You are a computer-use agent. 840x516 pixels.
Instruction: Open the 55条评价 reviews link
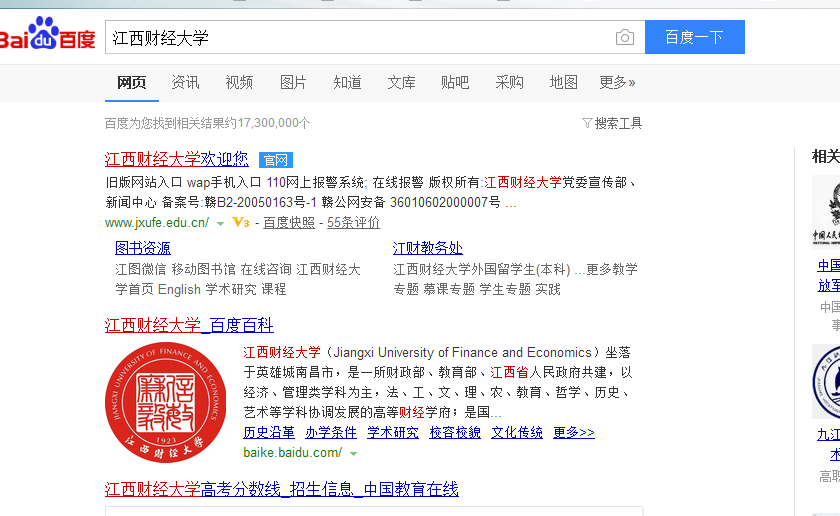coord(354,222)
